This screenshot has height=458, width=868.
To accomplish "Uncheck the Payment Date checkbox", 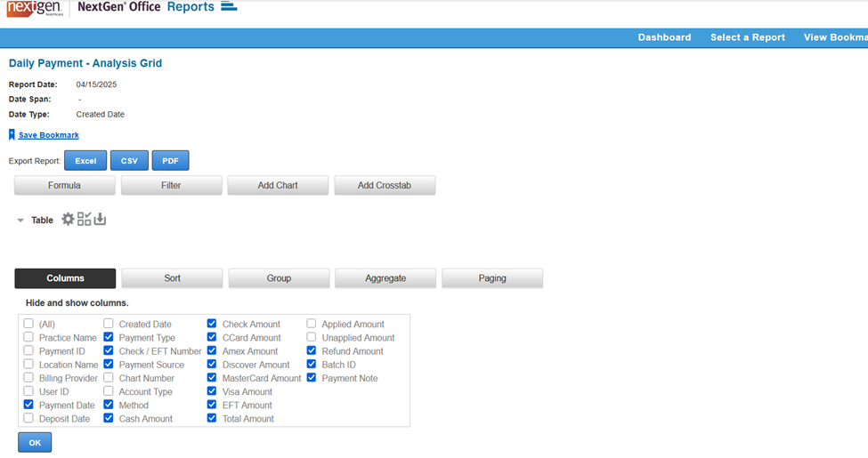I will click(x=29, y=406).
